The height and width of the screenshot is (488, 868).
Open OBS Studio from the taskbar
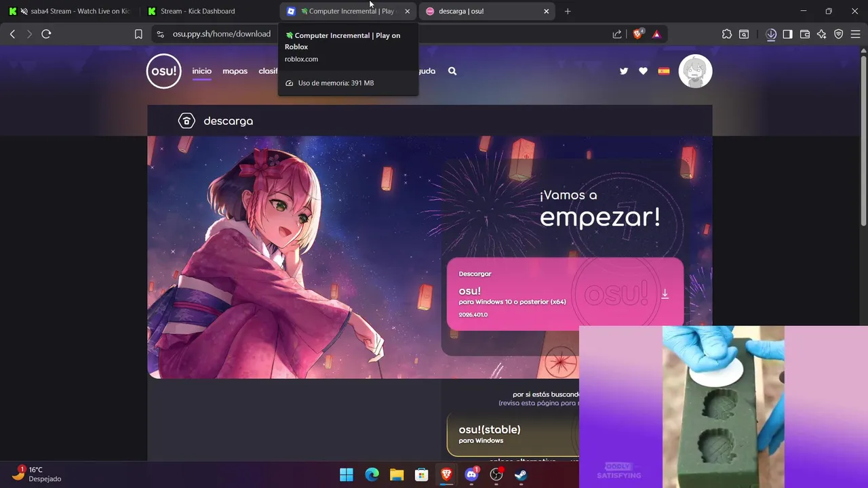pyautogui.click(x=496, y=474)
